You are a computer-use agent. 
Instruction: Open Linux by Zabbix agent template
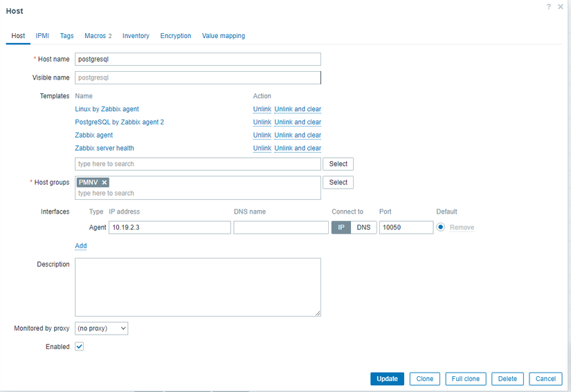107,109
